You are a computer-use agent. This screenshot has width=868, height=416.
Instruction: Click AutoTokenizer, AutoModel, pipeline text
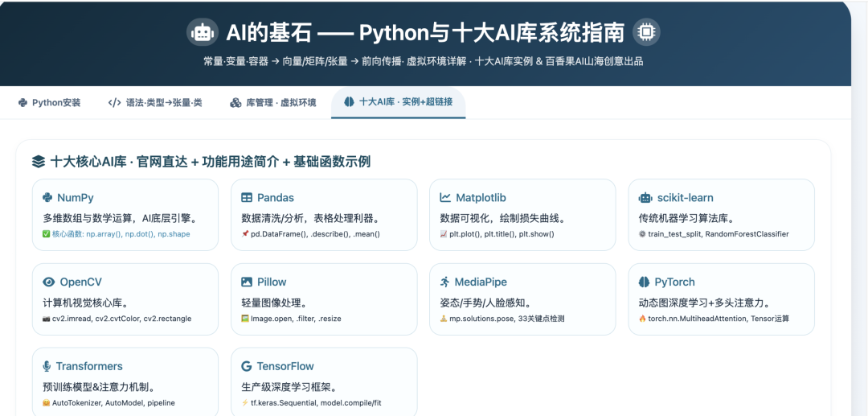point(108,402)
